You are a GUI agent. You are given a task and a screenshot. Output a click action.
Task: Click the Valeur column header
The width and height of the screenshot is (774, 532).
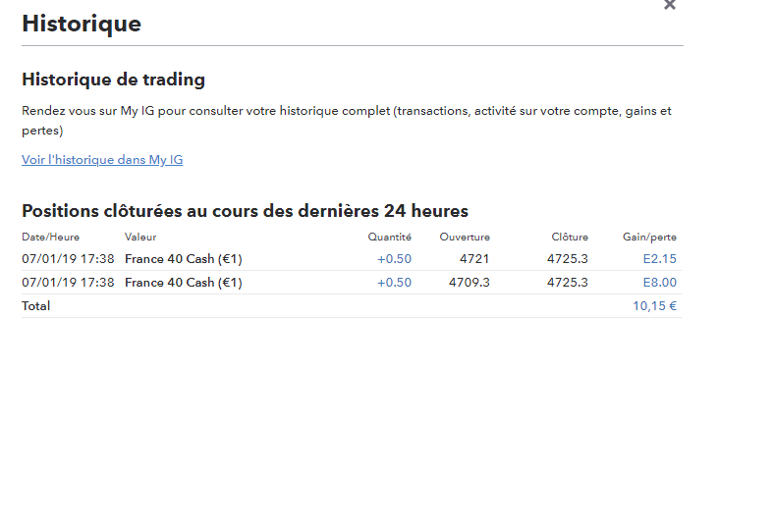[140, 237]
